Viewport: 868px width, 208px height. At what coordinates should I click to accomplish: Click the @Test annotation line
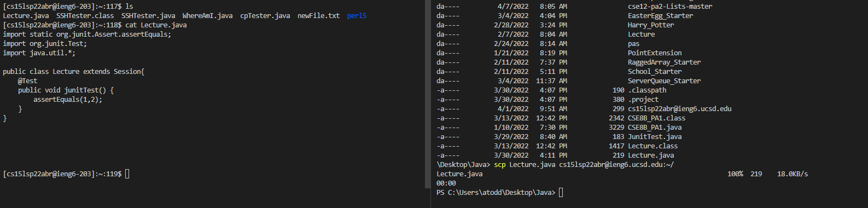pos(27,81)
